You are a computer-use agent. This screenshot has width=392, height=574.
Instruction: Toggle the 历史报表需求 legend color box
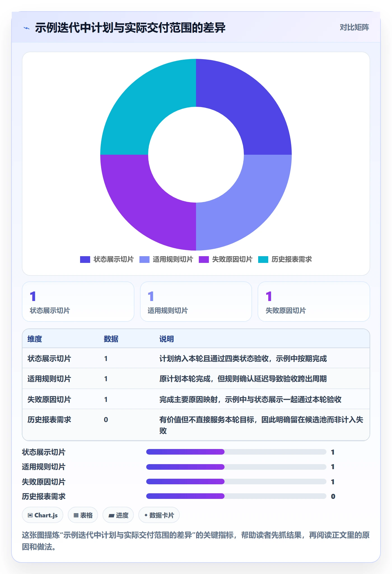click(263, 260)
